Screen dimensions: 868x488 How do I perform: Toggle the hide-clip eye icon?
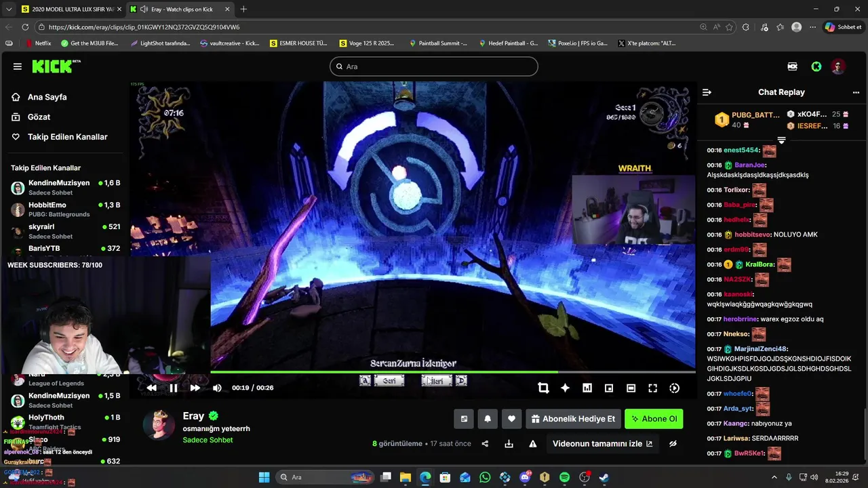pyautogui.click(x=673, y=444)
